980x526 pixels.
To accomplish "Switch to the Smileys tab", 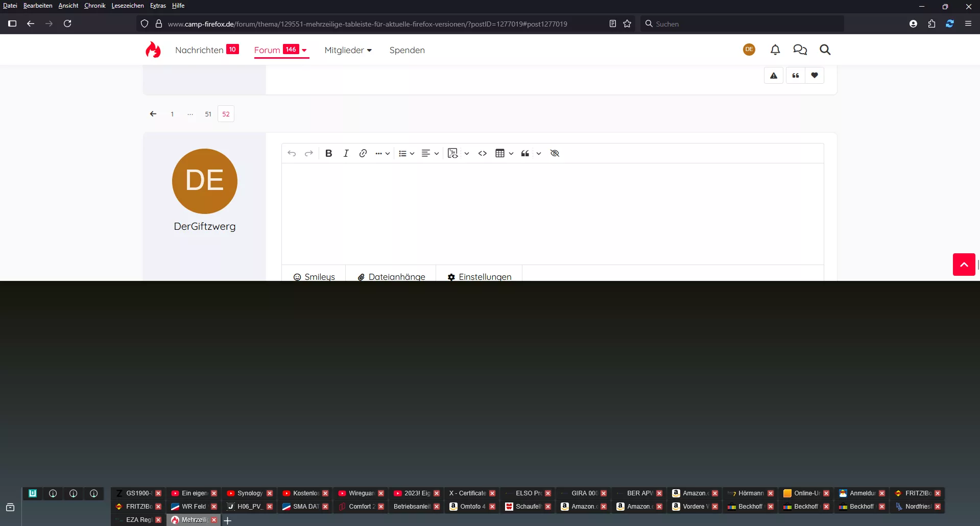I will click(314, 276).
